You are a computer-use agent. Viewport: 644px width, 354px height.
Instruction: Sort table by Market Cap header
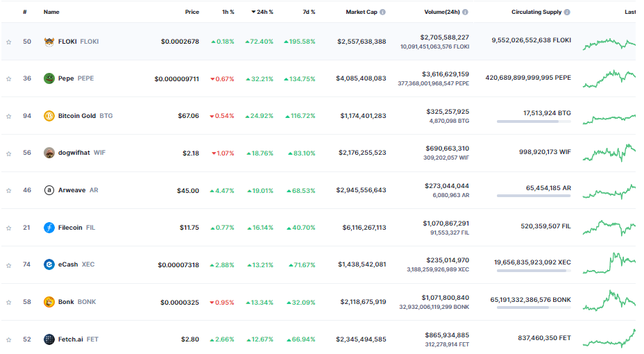click(362, 12)
